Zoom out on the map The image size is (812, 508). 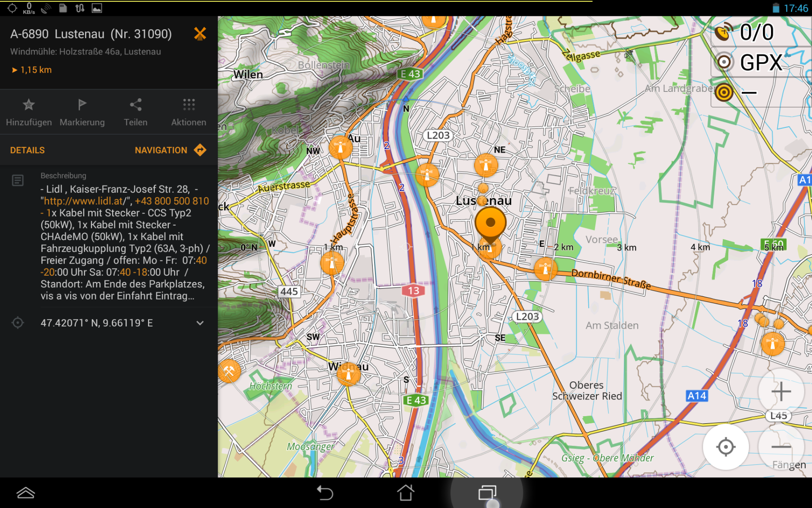(x=781, y=447)
